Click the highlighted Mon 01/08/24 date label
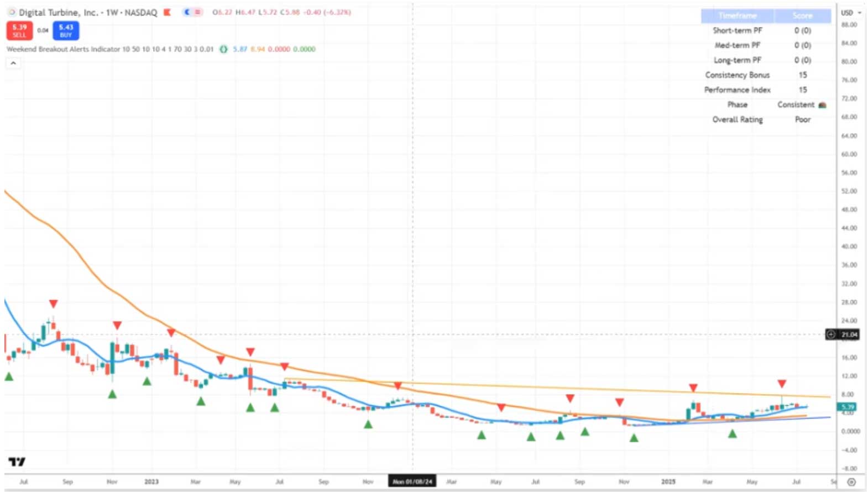 pos(412,481)
